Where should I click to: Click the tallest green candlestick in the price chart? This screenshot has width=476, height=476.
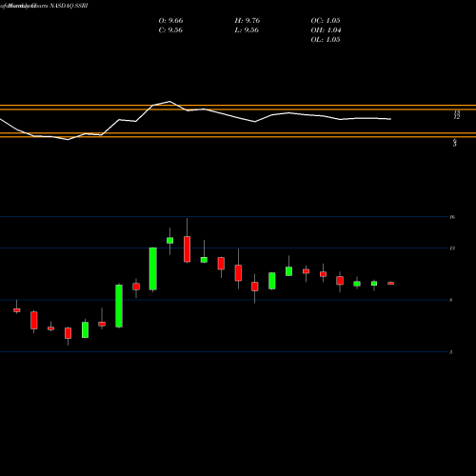[153, 268]
